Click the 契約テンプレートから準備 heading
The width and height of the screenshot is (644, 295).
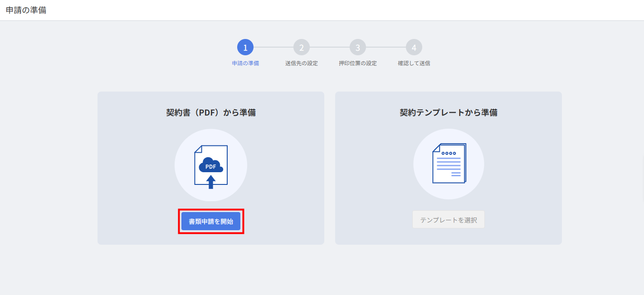pyautogui.click(x=449, y=112)
